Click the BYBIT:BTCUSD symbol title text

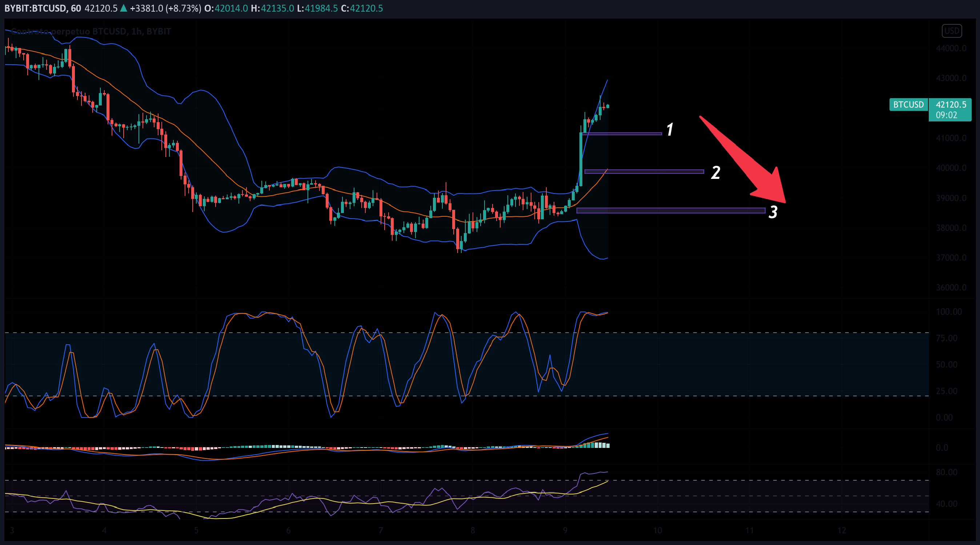pos(35,8)
